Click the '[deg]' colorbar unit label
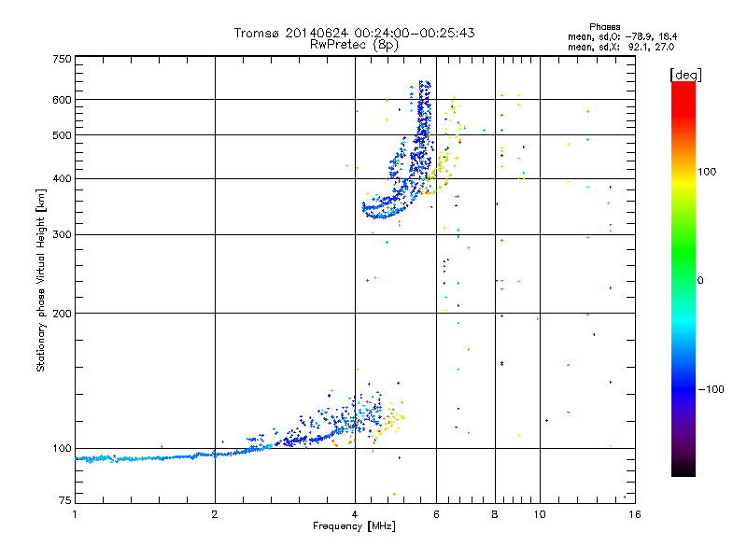747x560 pixels. point(685,75)
